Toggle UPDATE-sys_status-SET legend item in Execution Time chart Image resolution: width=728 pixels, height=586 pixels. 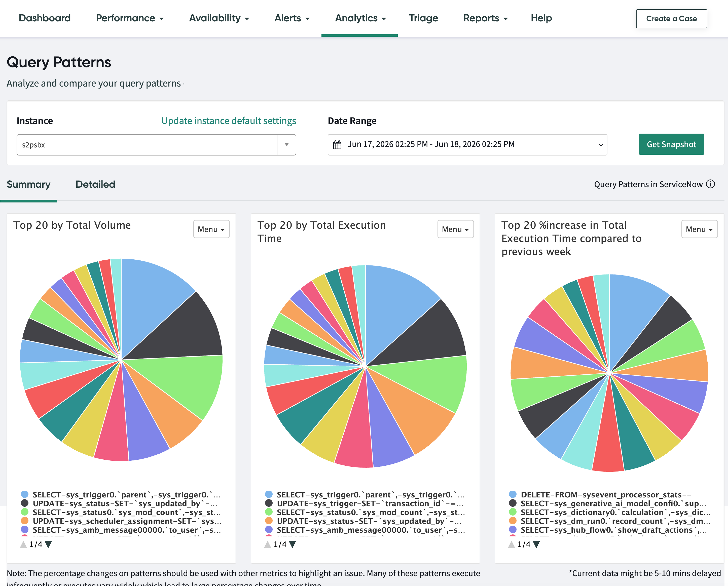(x=363, y=521)
